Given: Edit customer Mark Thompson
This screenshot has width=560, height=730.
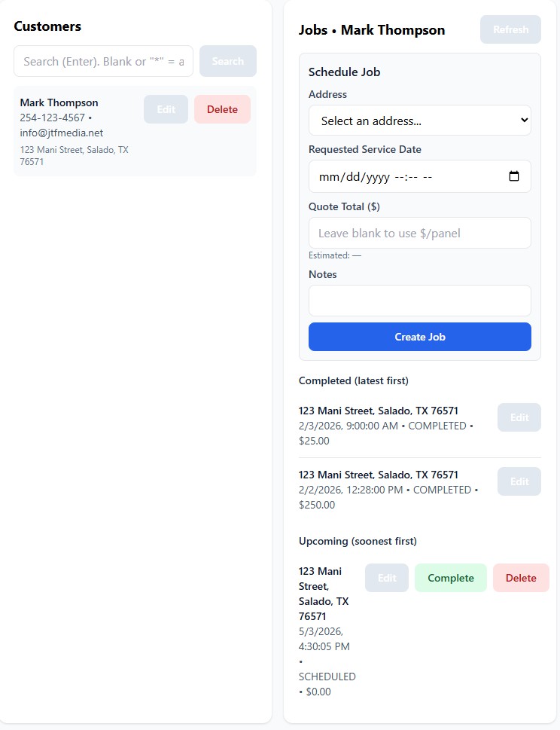Looking at the screenshot, I should click(166, 109).
